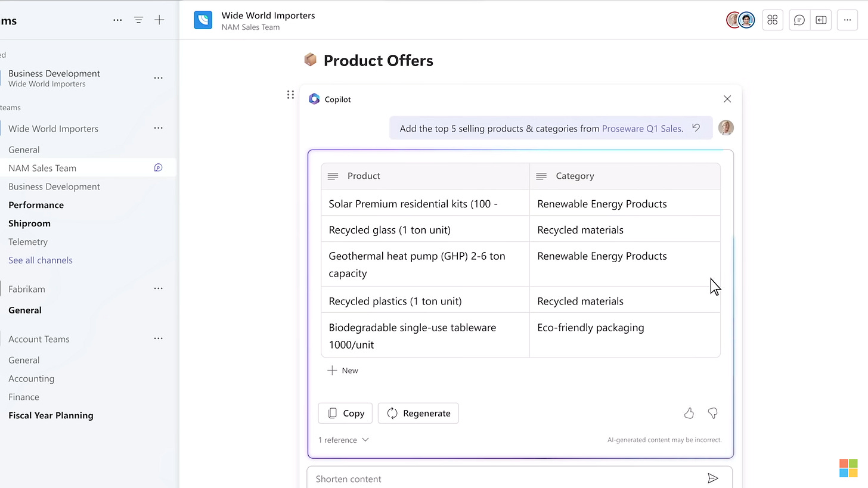
Task: Click the Category column header
Action: pos(625,176)
